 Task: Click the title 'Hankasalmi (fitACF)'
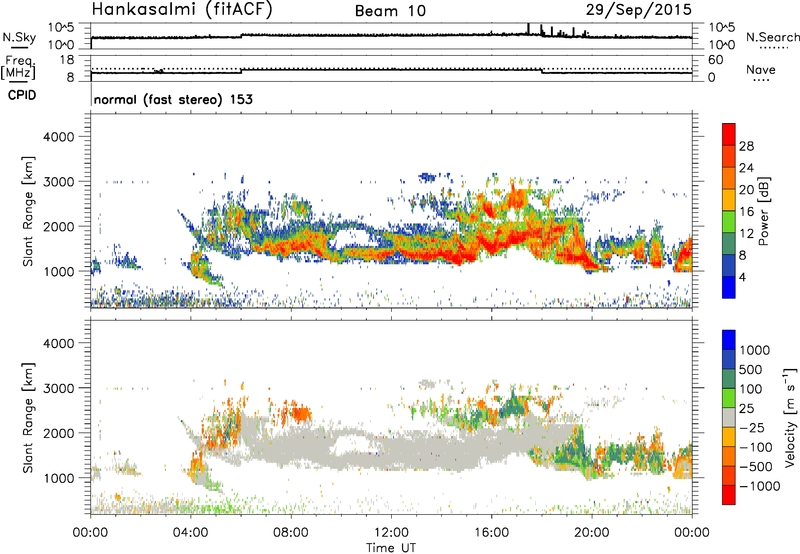pyautogui.click(x=182, y=10)
